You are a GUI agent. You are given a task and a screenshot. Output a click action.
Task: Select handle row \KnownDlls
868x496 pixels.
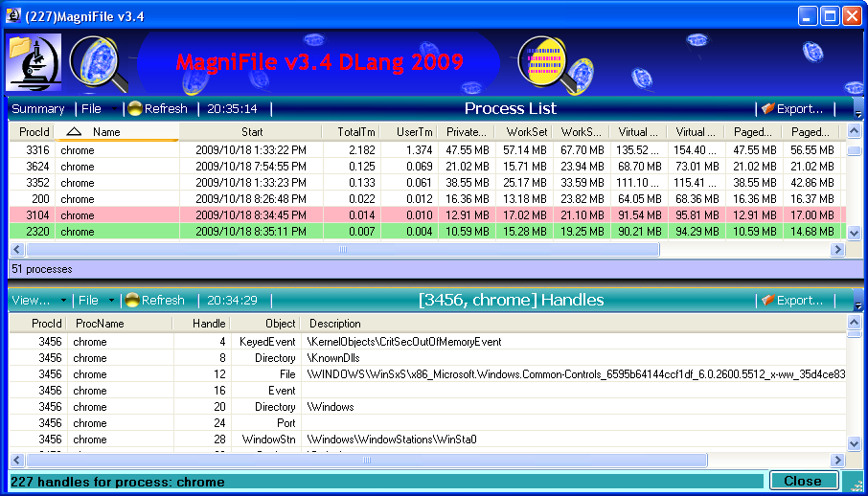(426, 357)
